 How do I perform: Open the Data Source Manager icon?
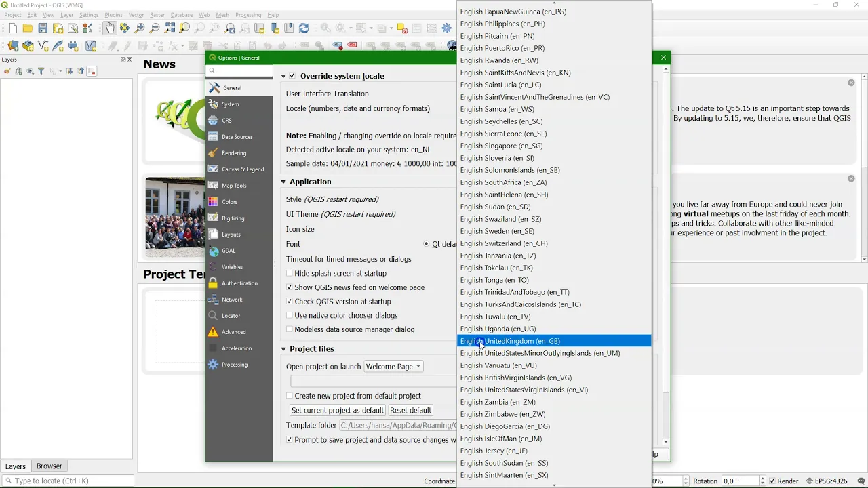(x=13, y=46)
